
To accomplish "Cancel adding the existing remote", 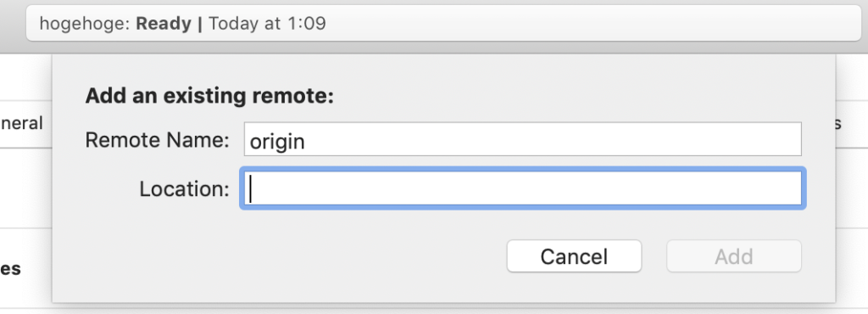I will coord(574,256).
